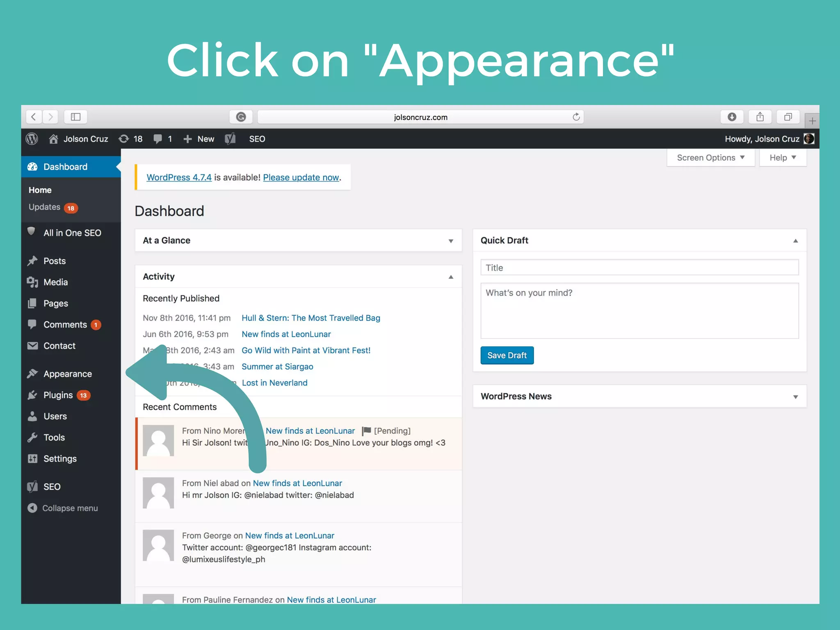Expand the At a Glance panel
This screenshot has height=630, width=840.
pyautogui.click(x=451, y=241)
